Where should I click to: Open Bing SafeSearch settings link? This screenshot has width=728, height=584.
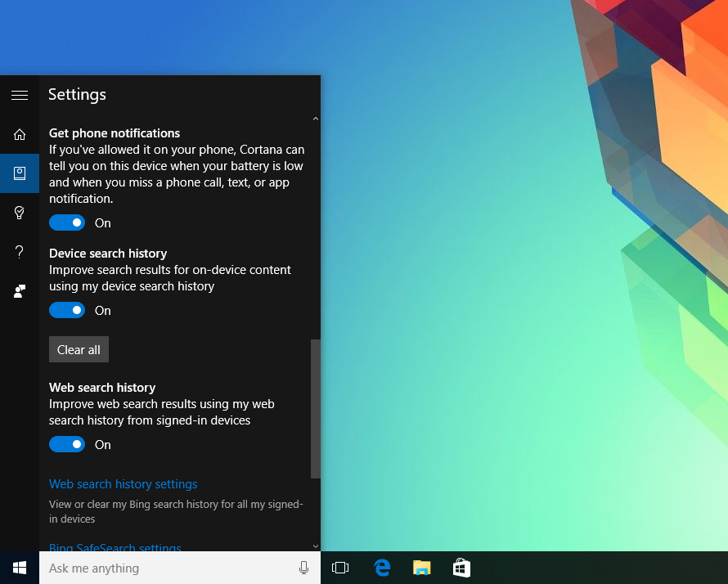click(115, 547)
